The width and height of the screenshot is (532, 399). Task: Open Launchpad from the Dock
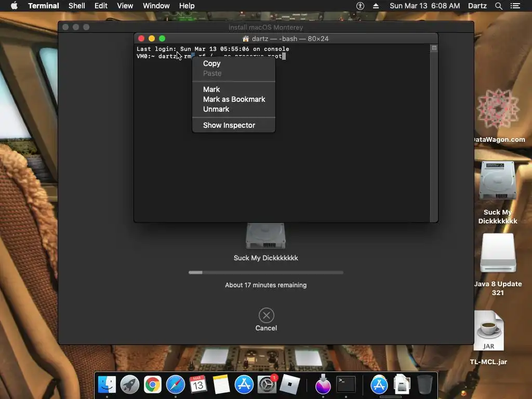tap(129, 385)
